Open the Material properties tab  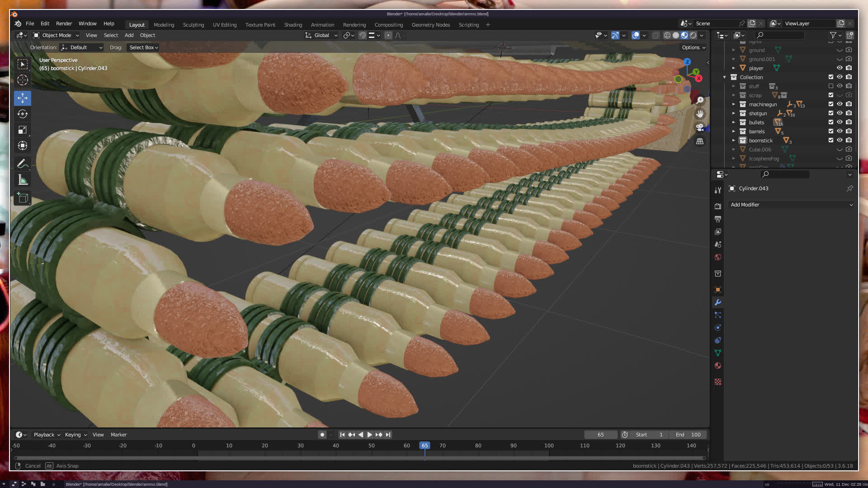(x=718, y=366)
